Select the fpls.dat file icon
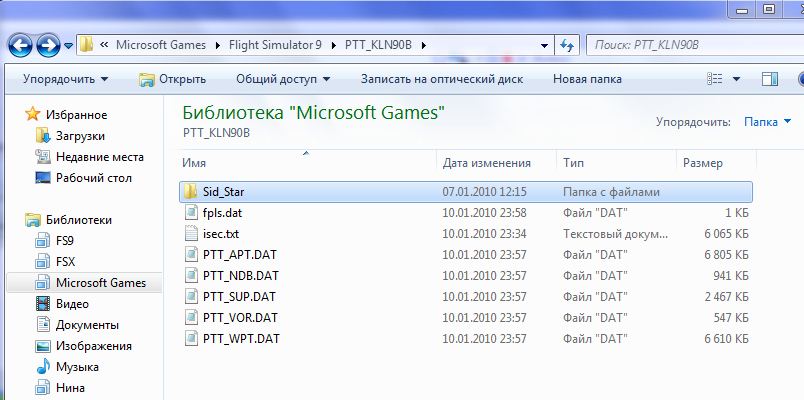Screen dimensions: 804x400 pos(191,213)
